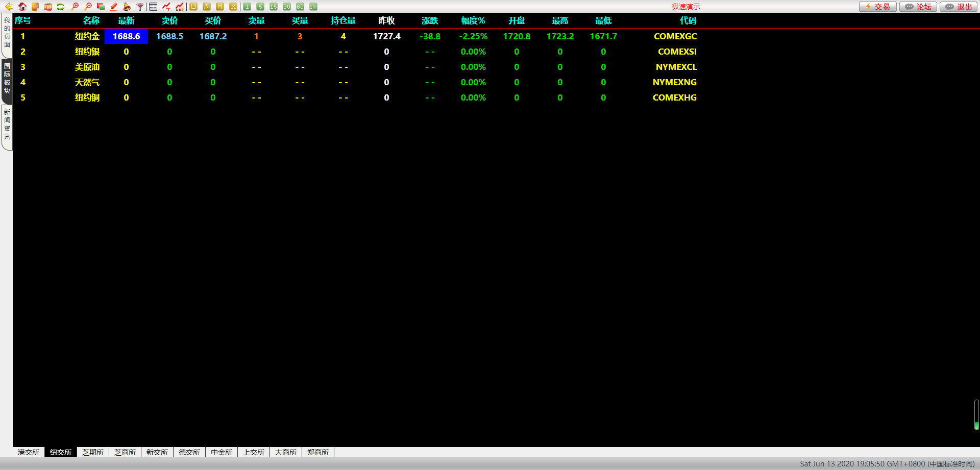The image size is (980, 470).
Task: Select the 30-minute period icon
Action: coord(287,7)
